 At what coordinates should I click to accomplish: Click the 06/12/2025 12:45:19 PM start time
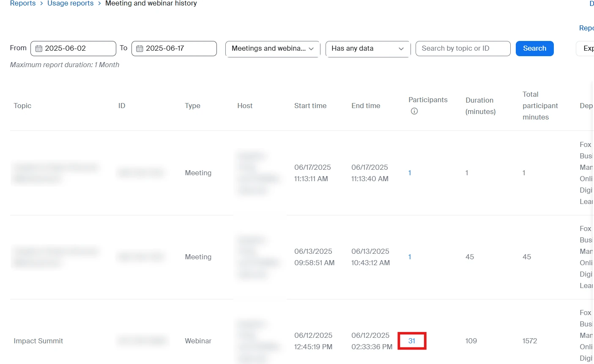click(313, 341)
